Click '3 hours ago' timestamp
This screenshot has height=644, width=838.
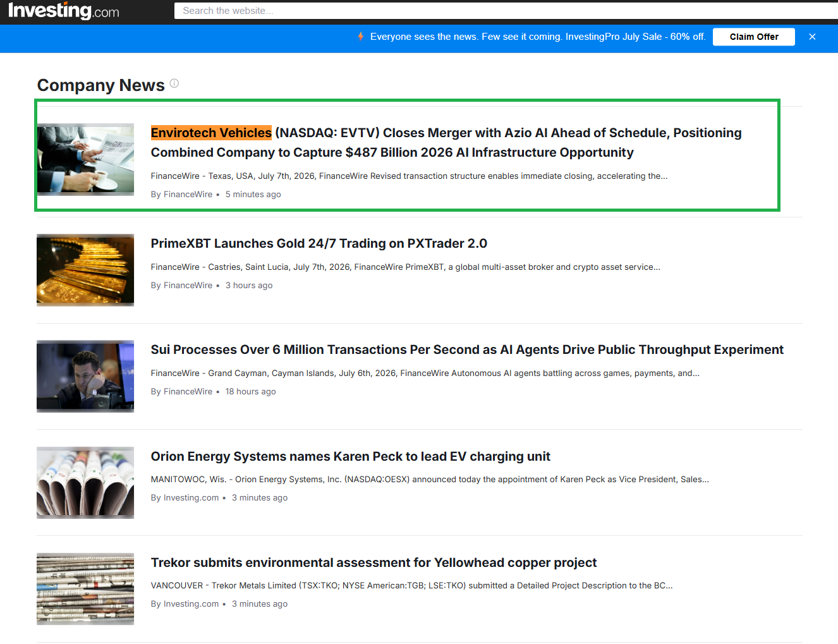249,285
